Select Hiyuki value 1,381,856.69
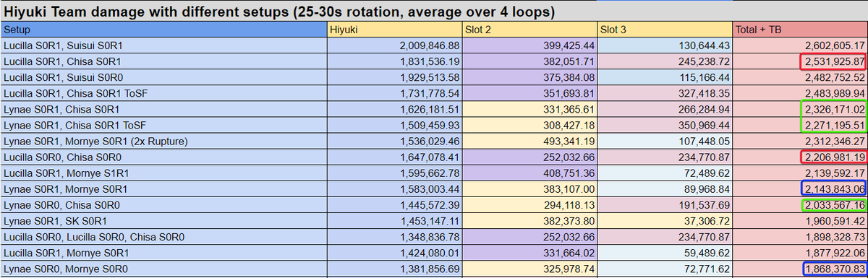 click(394, 268)
